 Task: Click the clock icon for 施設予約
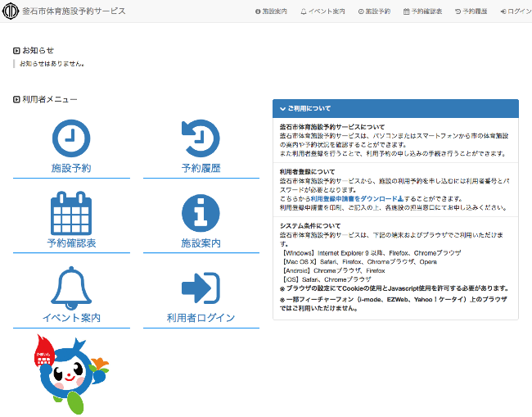point(71,138)
